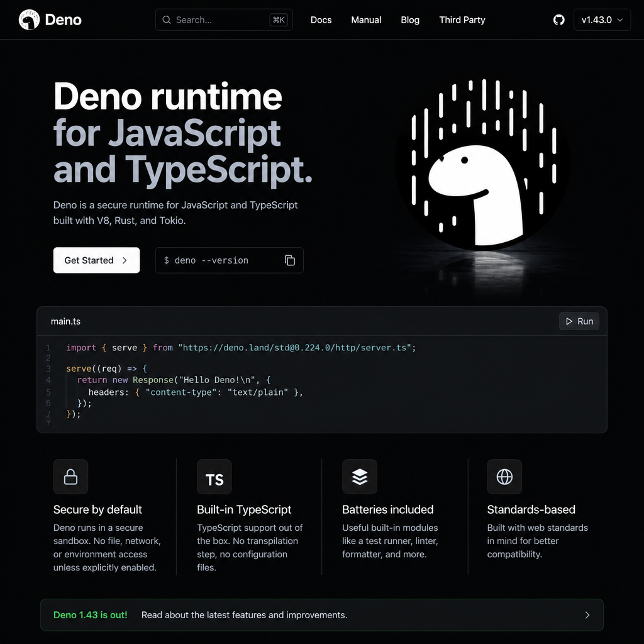
Task: Click the ⌘K shortcut badge
Action: [x=279, y=19]
